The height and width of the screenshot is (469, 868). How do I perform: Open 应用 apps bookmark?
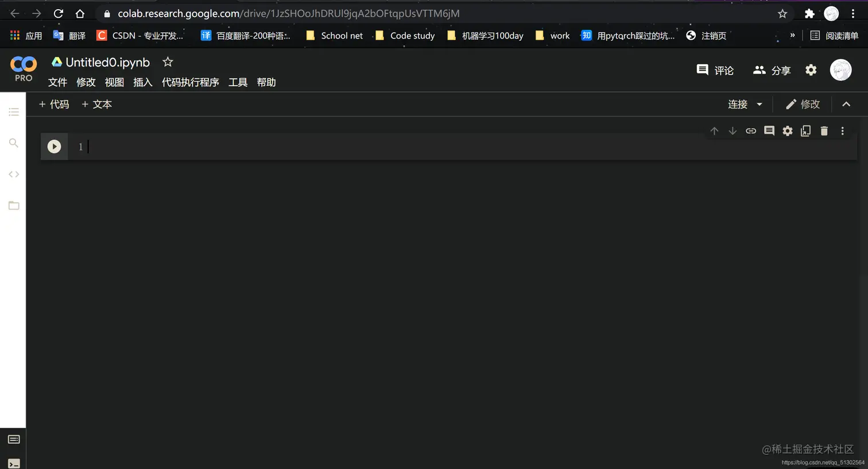tap(26, 36)
